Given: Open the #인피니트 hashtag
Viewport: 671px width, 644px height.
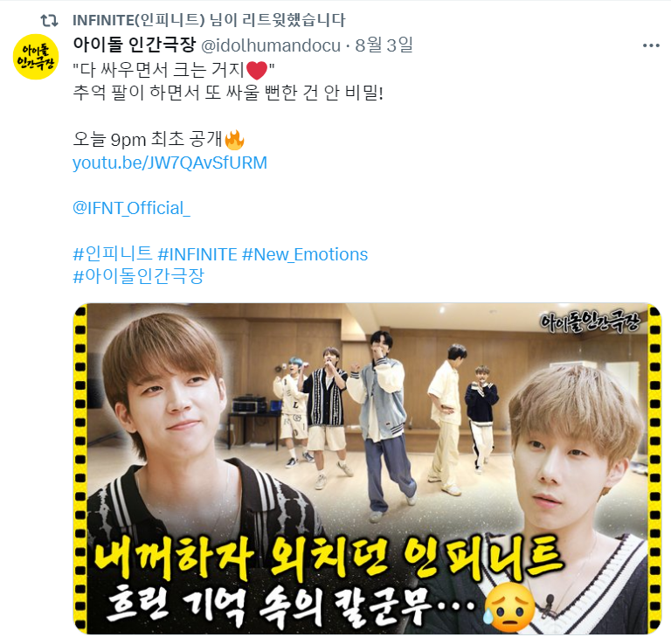Looking at the screenshot, I should tap(113, 253).
